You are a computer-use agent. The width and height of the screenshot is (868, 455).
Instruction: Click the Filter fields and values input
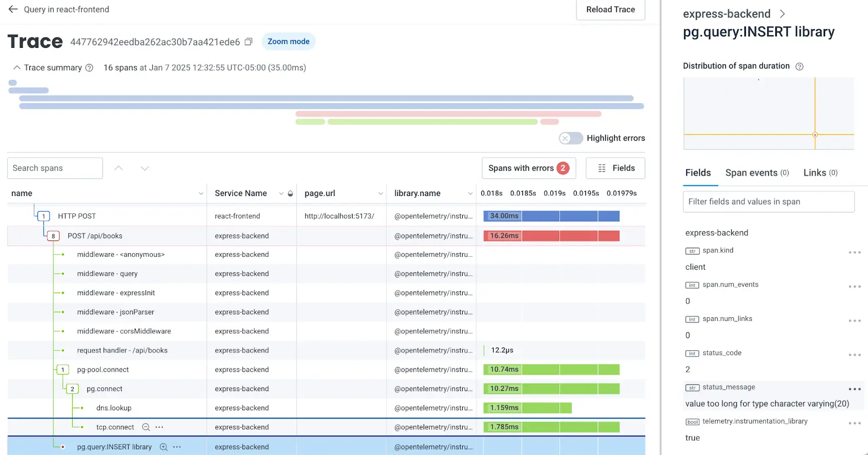click(x=768, y=201)
